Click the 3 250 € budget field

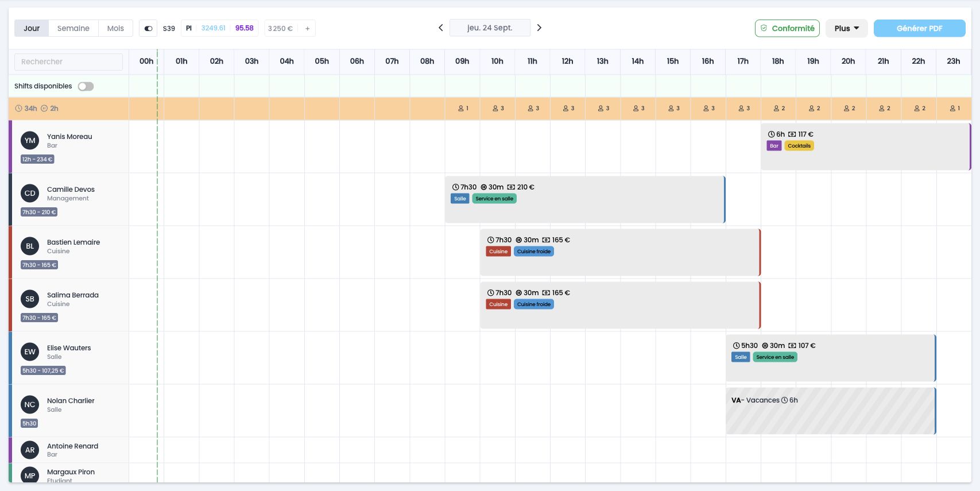[x=281, y=28]
